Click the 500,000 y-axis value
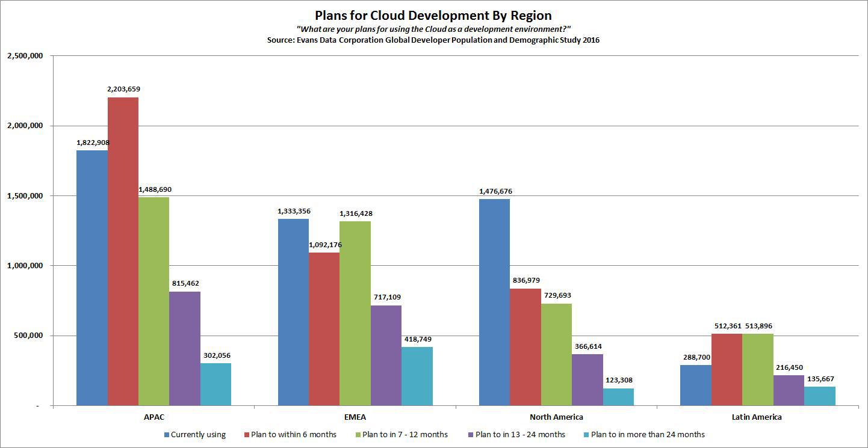The height and width of the screenshot is (448, 868). coord(28,336)
